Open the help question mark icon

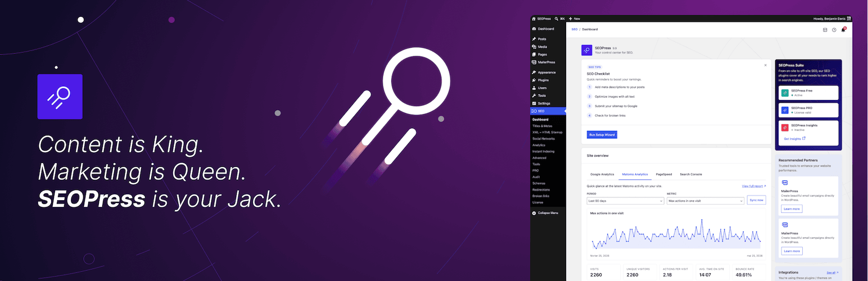click(x=834, y=30)
